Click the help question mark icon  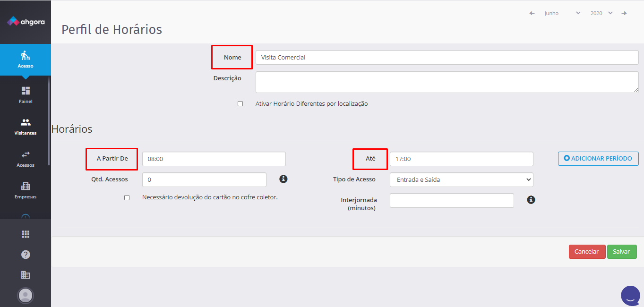click(26, 254)
